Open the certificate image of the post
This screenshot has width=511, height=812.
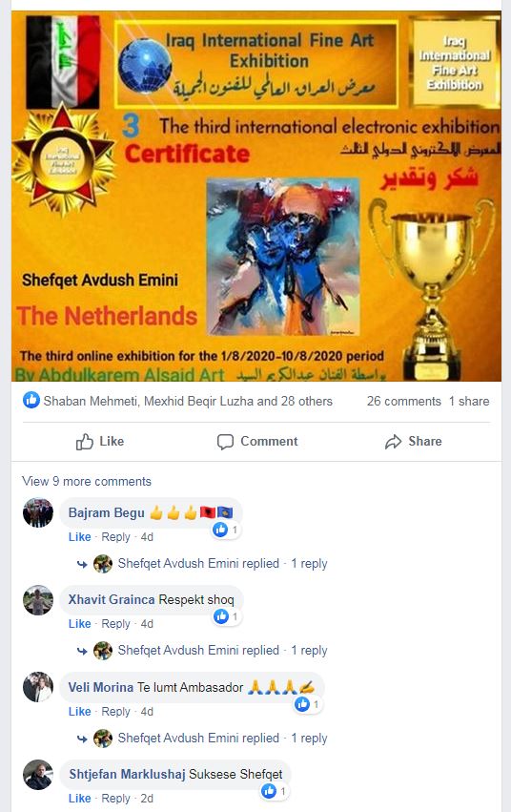pyautogui.click(x=256, y=197)
